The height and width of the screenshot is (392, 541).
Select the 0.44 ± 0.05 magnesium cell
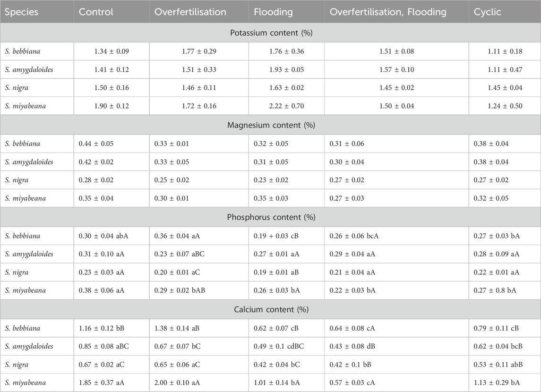pyautogui.click(x=96, y=144)
